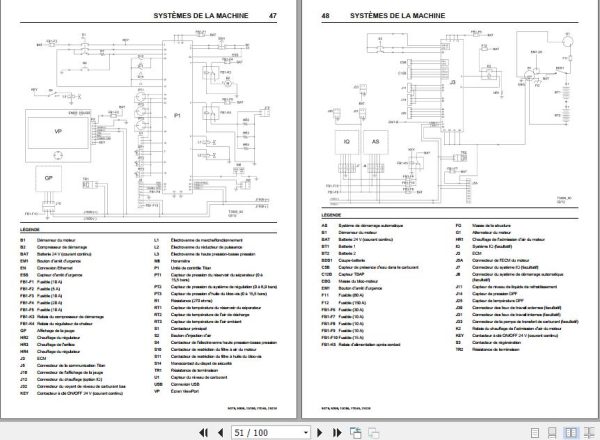The image size is (600, 440).
Task: Click the P1 control unit block in the left diagram
Action: click(x=177, y=116)
